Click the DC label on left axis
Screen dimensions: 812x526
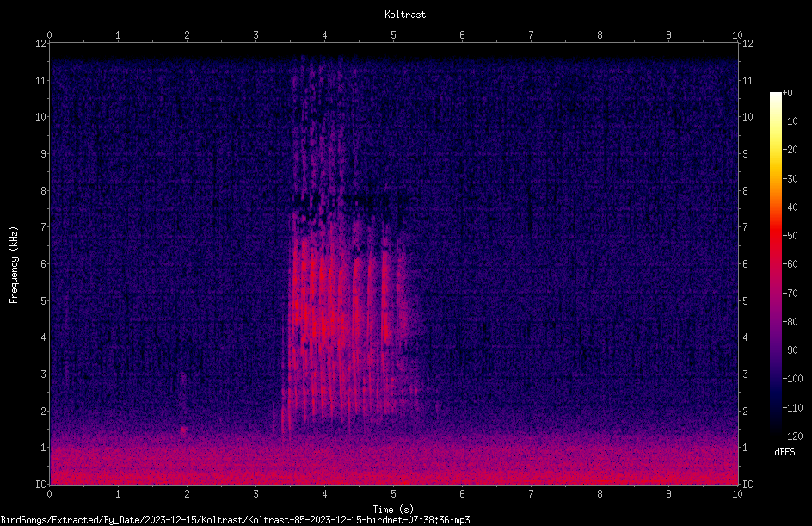coord(40,484)
